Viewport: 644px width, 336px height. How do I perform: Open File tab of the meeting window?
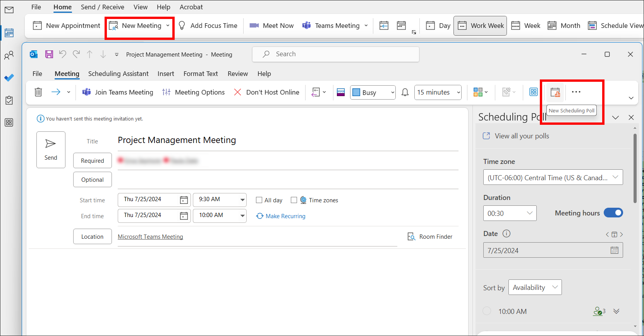[x=37, y=74]
